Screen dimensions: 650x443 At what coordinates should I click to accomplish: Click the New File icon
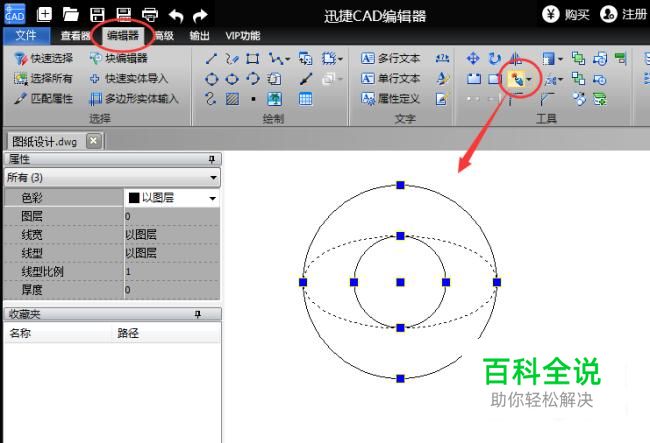[x=44, y=15]
